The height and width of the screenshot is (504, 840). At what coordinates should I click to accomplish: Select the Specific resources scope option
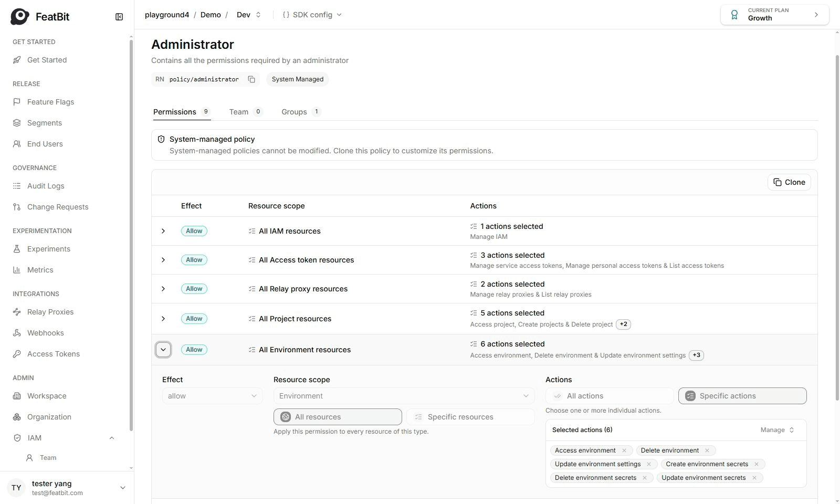470,417
